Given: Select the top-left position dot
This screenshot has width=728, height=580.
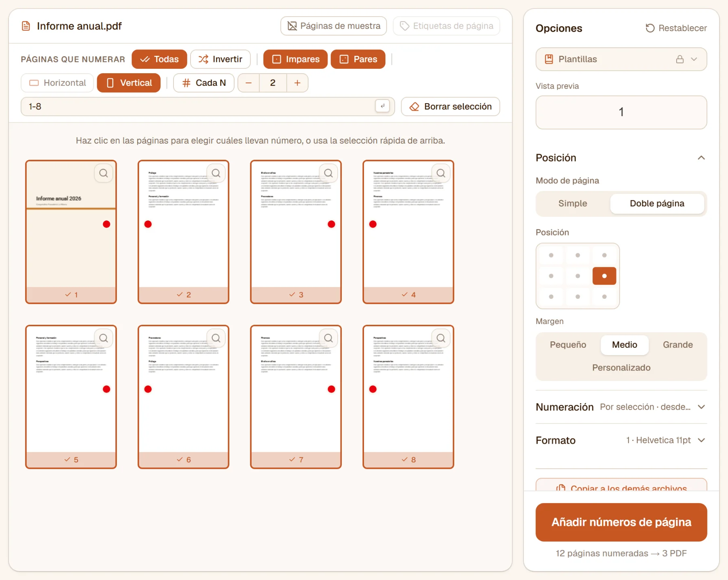Looking at the screenshot, I should (x=551, y=255).
